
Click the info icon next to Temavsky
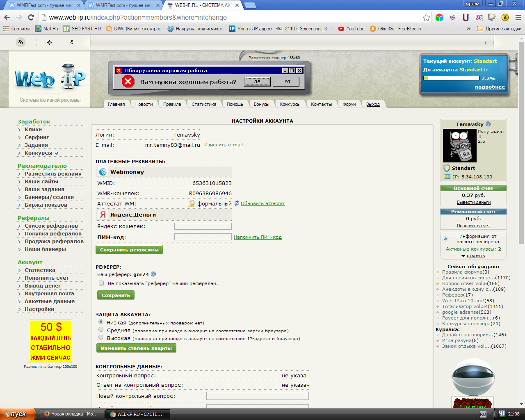point(488,124)
